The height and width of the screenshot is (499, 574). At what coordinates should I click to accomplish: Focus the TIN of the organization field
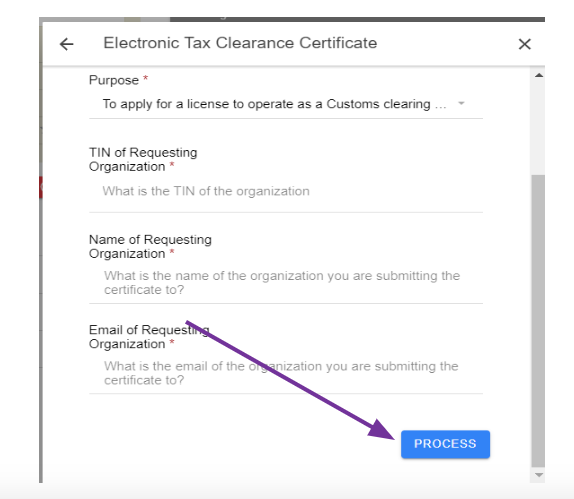coord(286,191)
